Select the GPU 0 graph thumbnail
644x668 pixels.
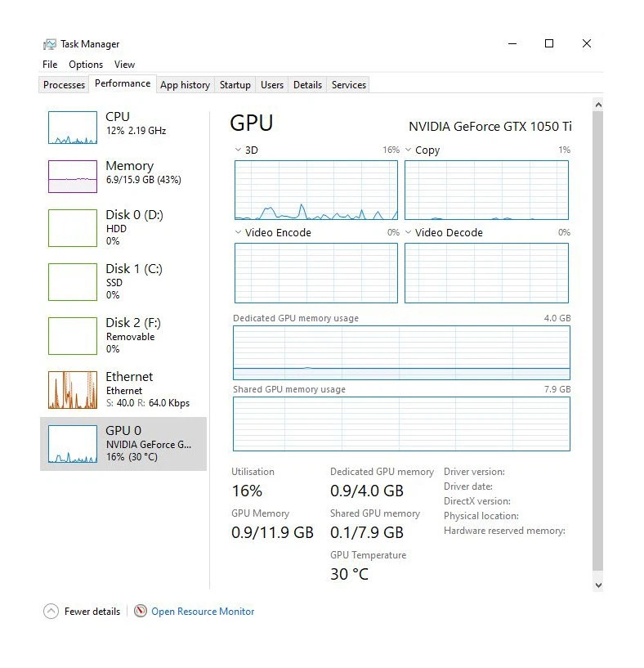pyautogui.click(x=73, y=444)
